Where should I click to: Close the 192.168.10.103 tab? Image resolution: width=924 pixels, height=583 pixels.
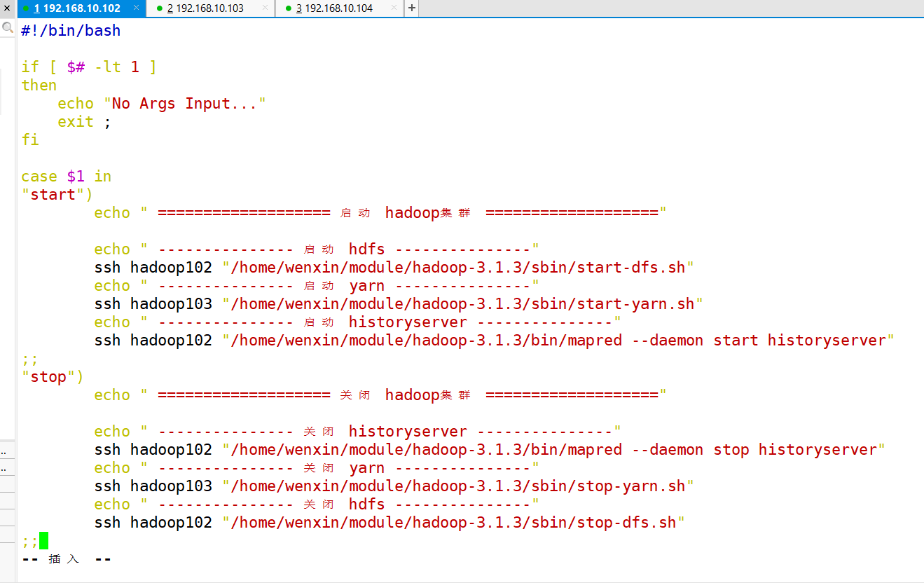coord(264,8)
